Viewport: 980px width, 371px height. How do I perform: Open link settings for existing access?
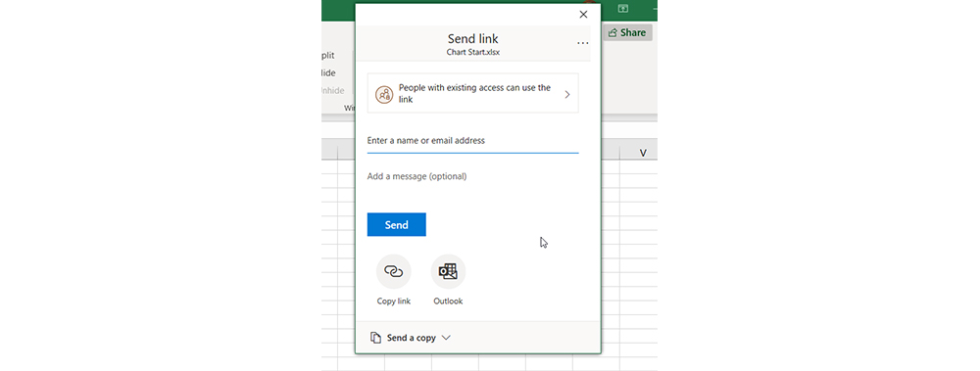[x=472, y=93]
